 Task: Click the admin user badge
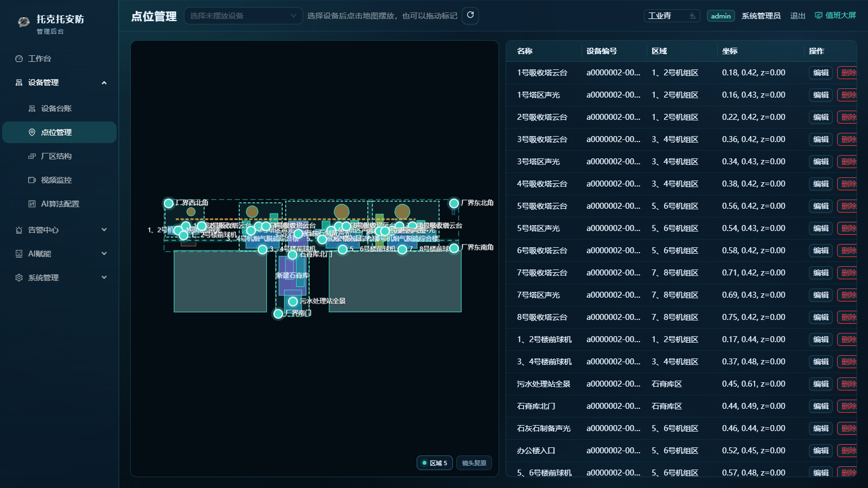[x=721, y=16]
